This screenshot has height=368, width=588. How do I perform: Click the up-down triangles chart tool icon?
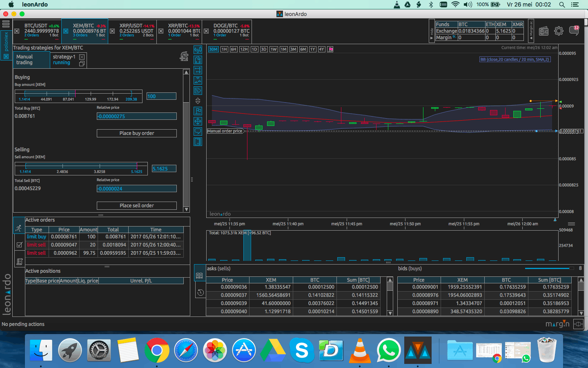click(198, 81)
